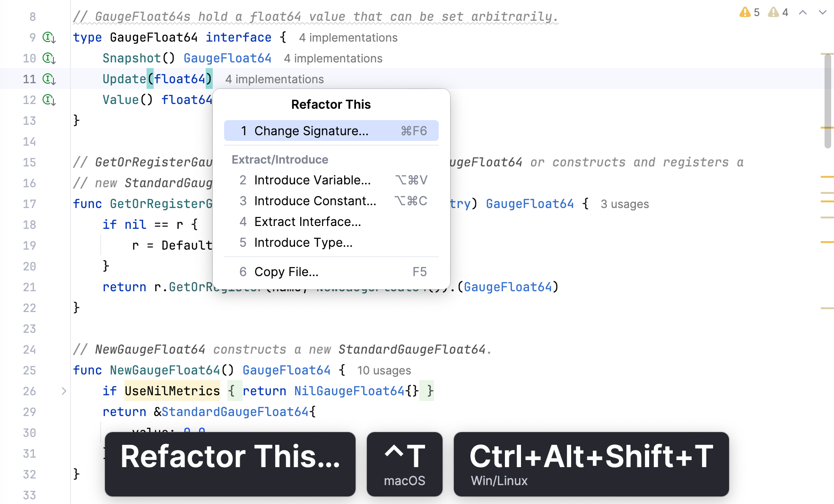Image resolution: width=834 pixels, height=504 pixels.
Task: Click the 3 usages hint on line 17
Action: (625, 204)
